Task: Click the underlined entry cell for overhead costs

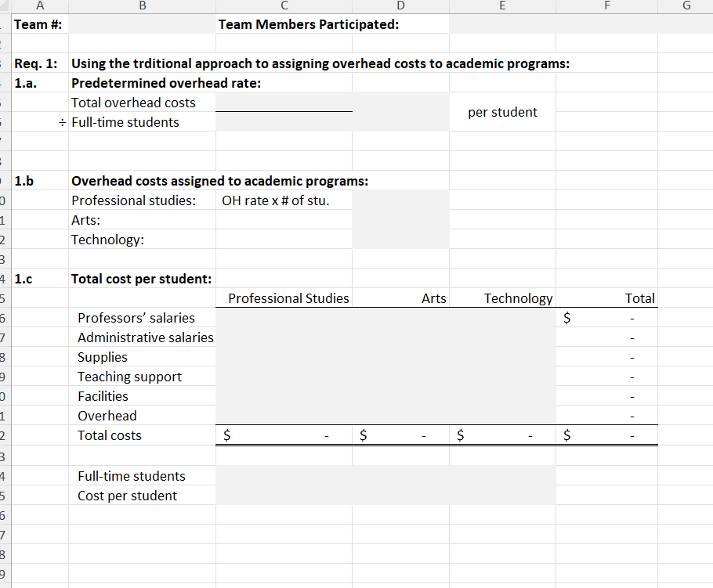Action: point(284,103)
